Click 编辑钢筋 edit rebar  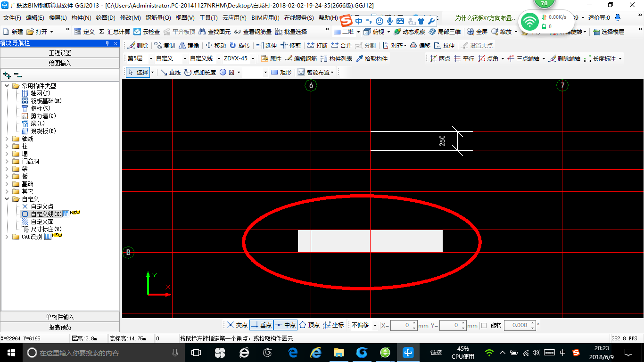click(x=301, y=59)
